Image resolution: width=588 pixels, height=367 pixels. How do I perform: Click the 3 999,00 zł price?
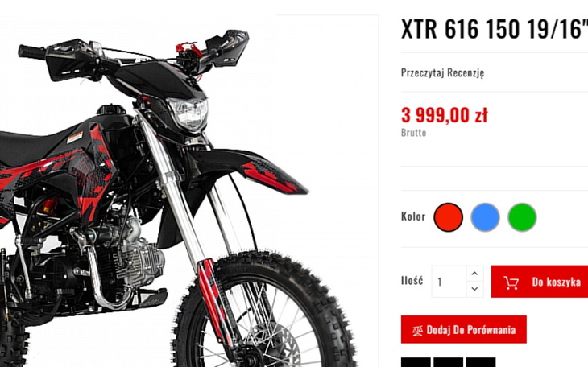pos(445,115)
